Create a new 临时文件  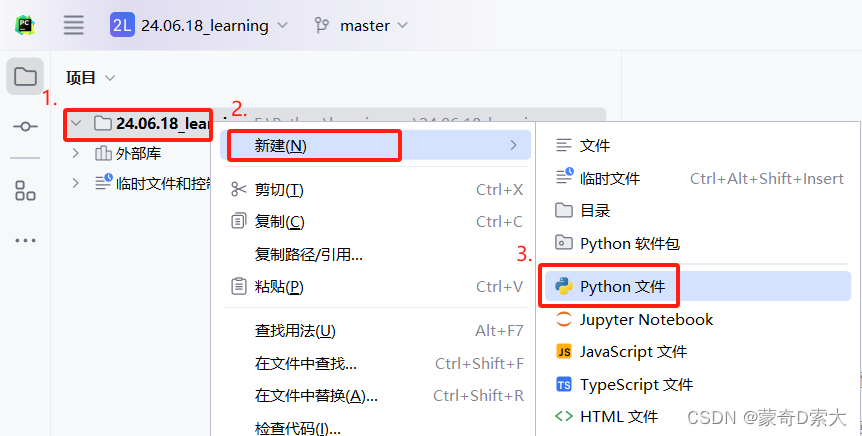point(698,178)
